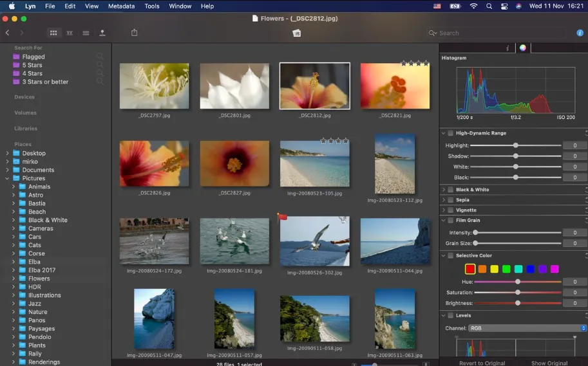
Task: Select the metadata info inspector tab icon
Action: (507, 48)
